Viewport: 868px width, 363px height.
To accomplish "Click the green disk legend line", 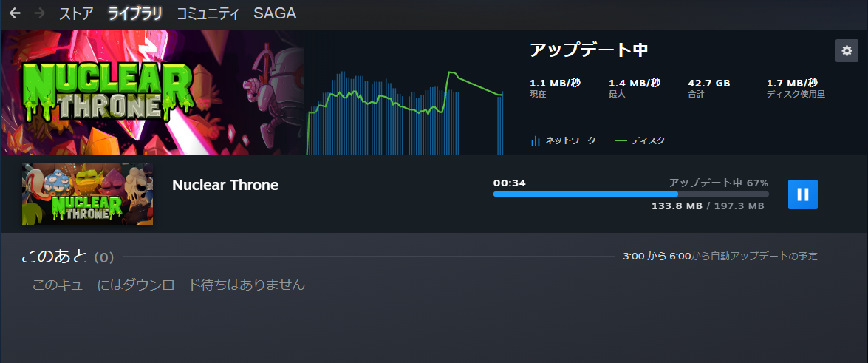I will (621, 140).
